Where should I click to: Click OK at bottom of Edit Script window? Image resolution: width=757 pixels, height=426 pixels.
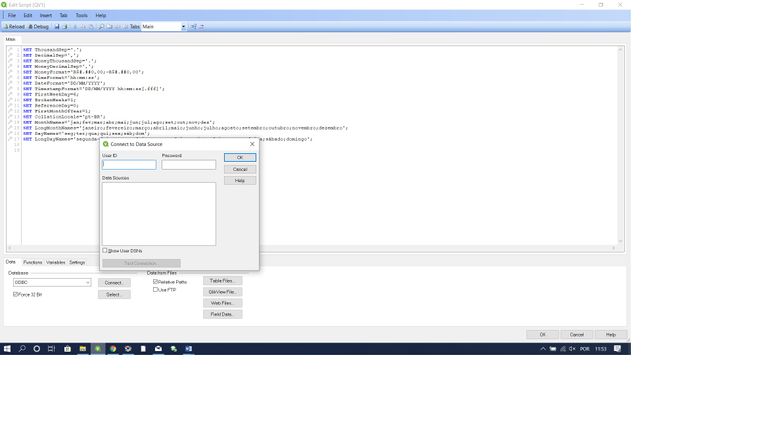click(x=542, y=334)
